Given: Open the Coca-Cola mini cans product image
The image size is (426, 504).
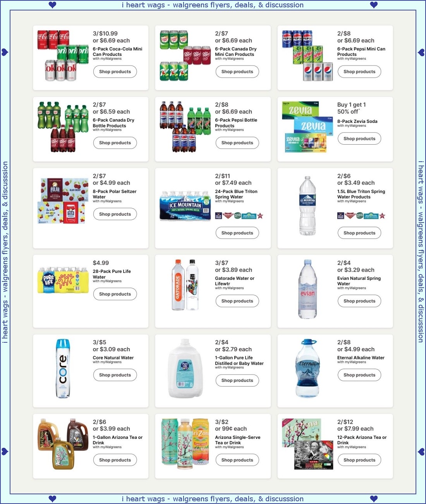Looking at the screenshot, I should click(63, 56).
